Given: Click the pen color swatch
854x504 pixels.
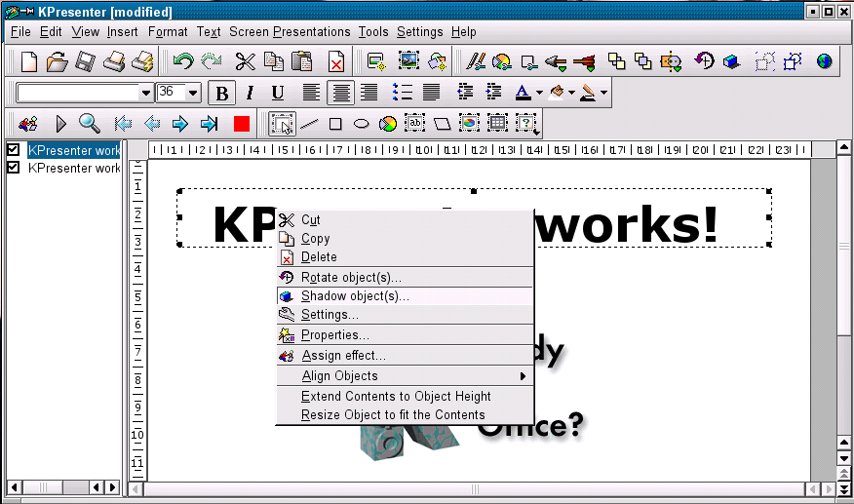Looking at the screenshot, I should pos(588,93).
